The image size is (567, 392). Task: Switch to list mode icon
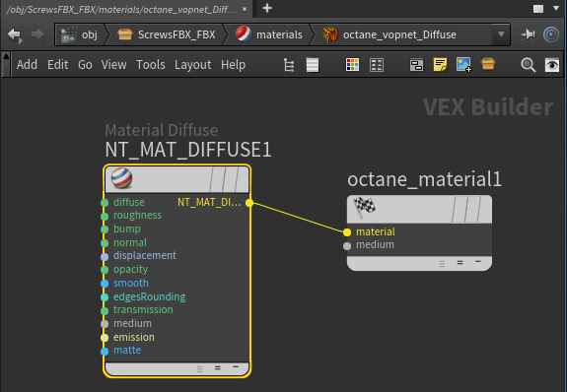tap(313, 65)
